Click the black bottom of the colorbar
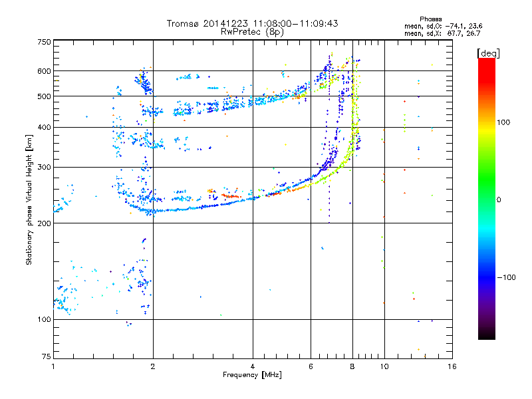Image resolution: width=532 pixels, height=399 pixels. click(x=487, y=334)
